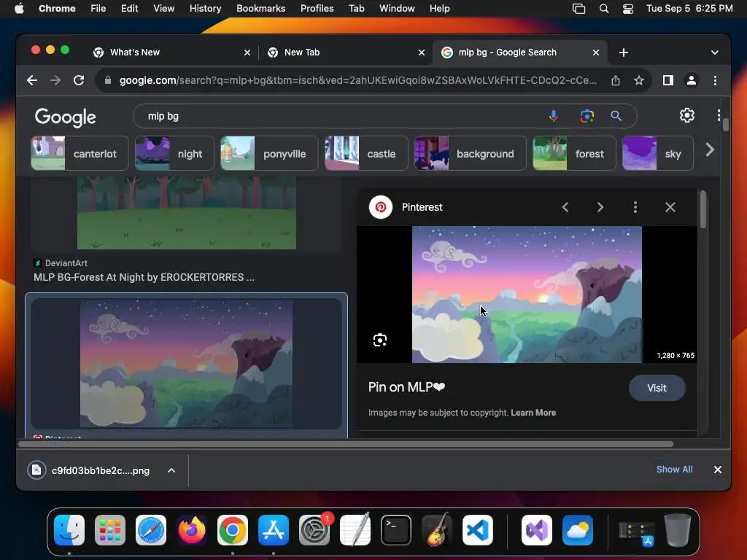
Task: Open Terminal from the Dock
Action: point(396,530)
